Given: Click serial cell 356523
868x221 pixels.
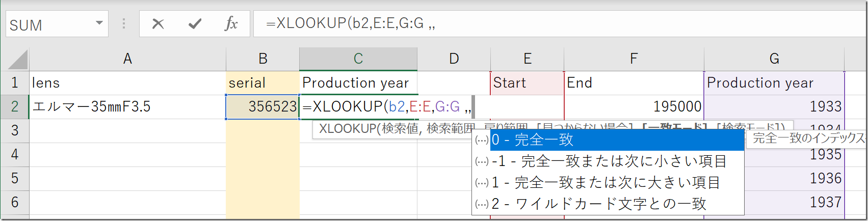Looking at the screenshot, I should coord(263,107).
